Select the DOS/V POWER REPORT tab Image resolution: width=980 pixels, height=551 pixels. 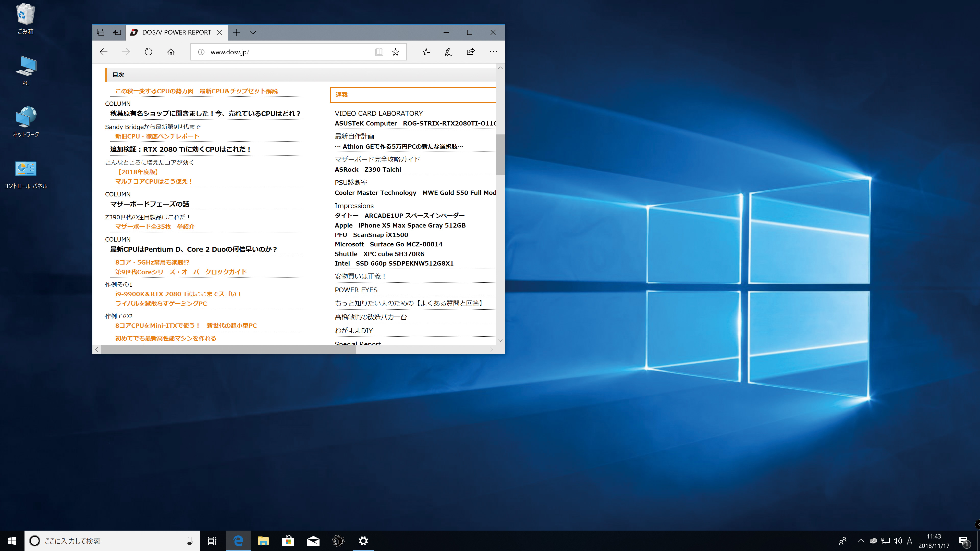176,33
